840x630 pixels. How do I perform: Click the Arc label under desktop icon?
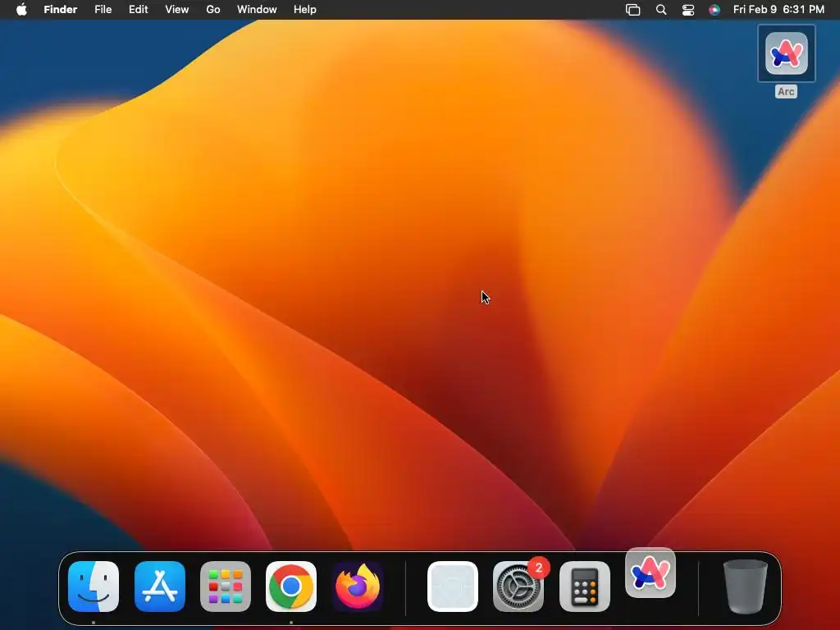(786, 92)
